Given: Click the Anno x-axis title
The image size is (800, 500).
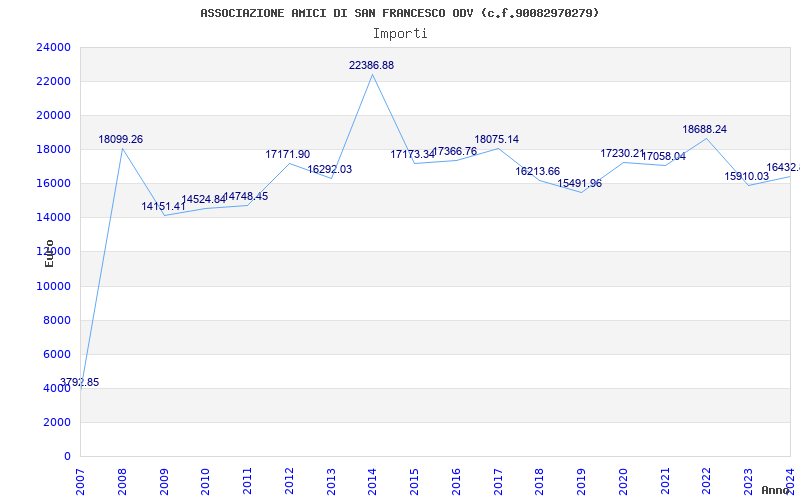Looking at the screenshot, I should pyautogui.click(x=775, y=490).
